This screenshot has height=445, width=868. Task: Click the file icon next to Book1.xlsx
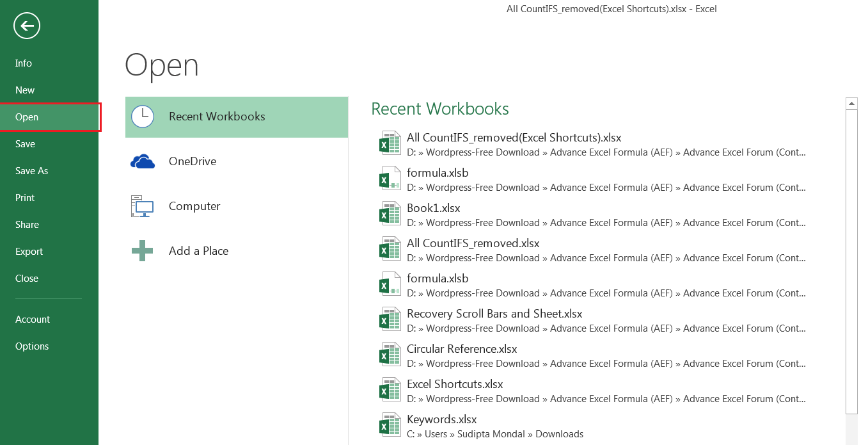pyautogui.click(x=390, y=214)
